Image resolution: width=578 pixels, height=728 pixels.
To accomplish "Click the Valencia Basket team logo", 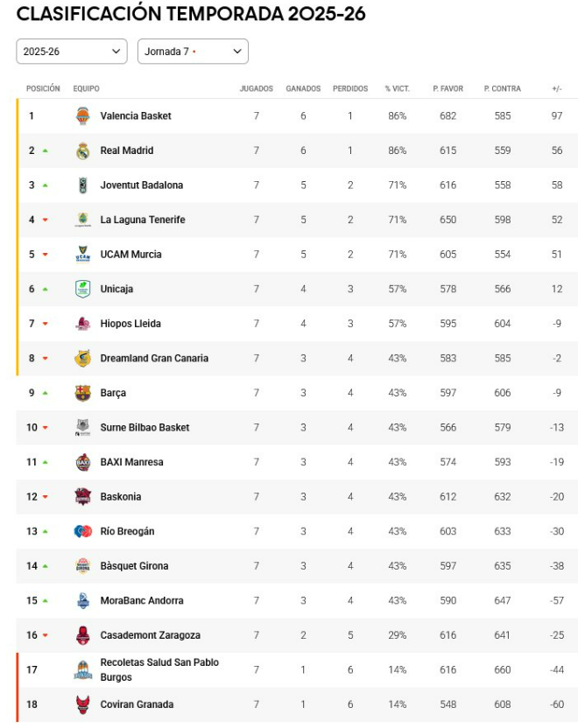I will coord(82,115).
